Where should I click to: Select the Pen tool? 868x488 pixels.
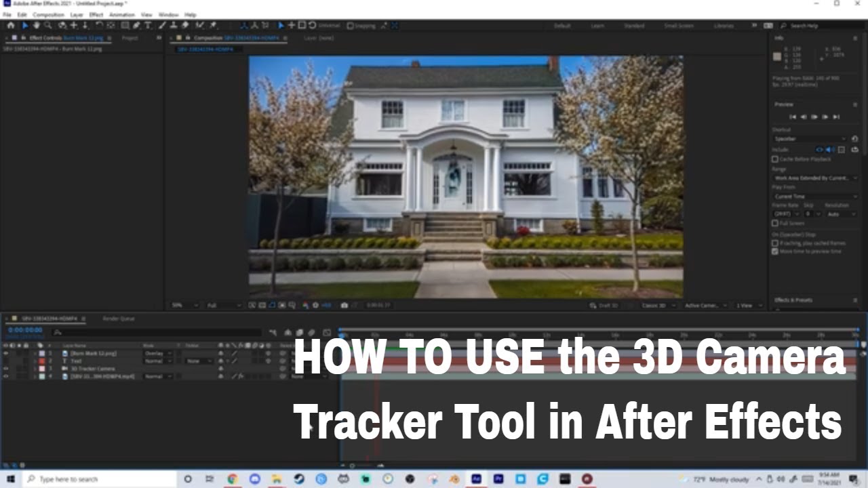[136, 26]
